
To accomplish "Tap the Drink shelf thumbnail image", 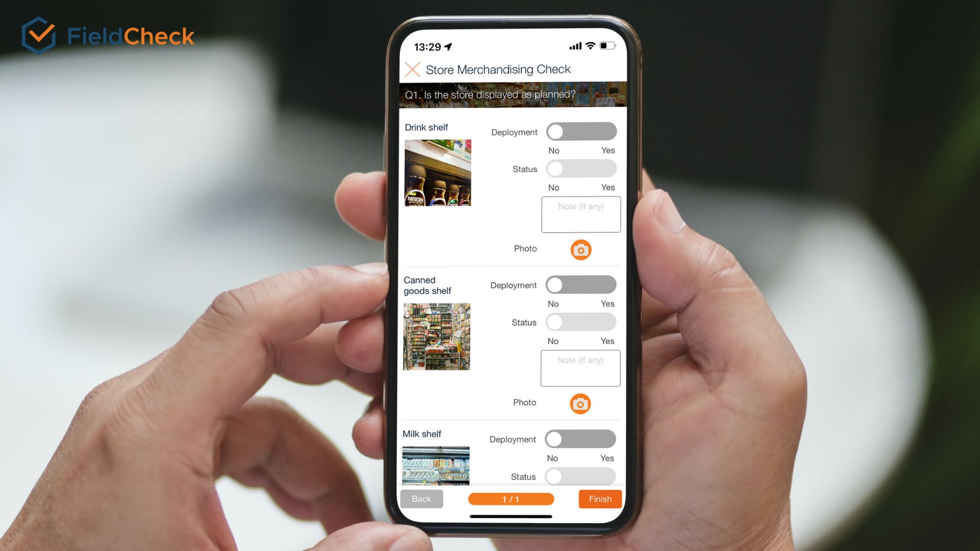I will coord(438,173).
